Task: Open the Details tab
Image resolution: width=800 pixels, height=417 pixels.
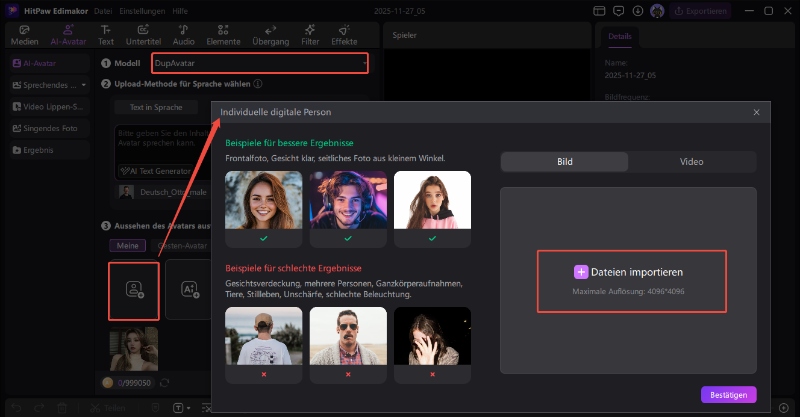Action: [x=620, y=37]
